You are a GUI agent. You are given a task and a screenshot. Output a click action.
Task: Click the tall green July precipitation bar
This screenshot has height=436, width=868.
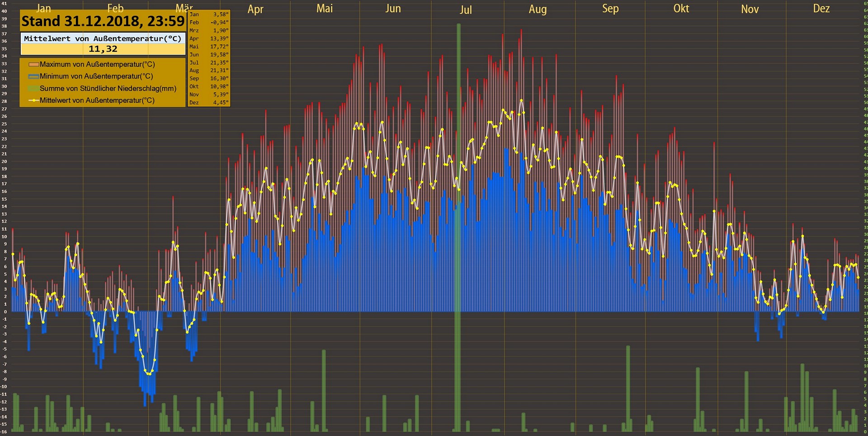pos(458,226)
